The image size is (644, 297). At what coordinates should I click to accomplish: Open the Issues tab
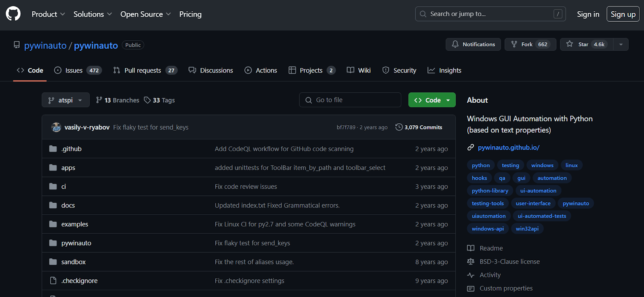(x=78, y=70)
